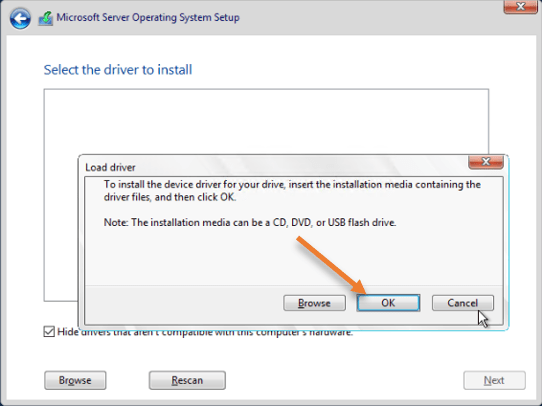Click the greyed-out Next button

[x=494, y=380]
